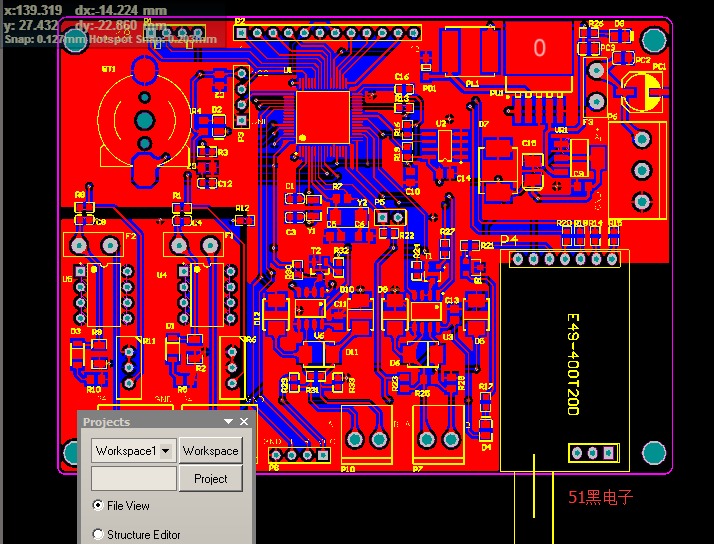
Task: Select the E49-400T20D module label
Action: point(574,364)
